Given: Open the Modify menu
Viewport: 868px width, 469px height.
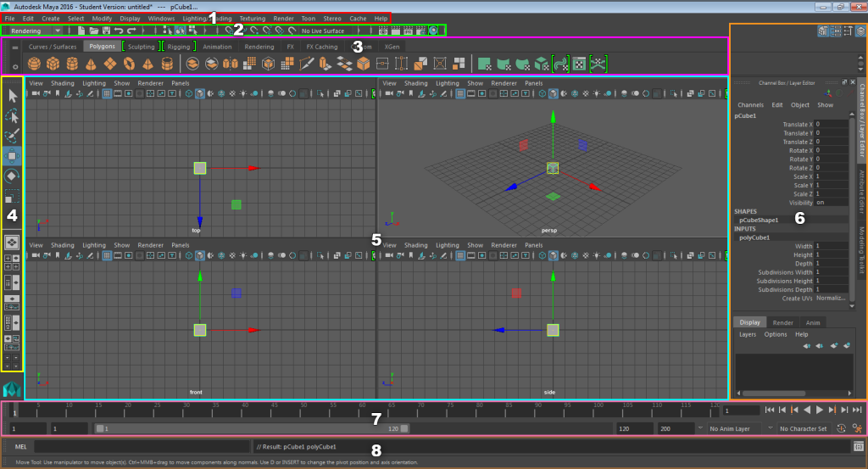Looking at the screenshot, I should [x=102, y=19].
